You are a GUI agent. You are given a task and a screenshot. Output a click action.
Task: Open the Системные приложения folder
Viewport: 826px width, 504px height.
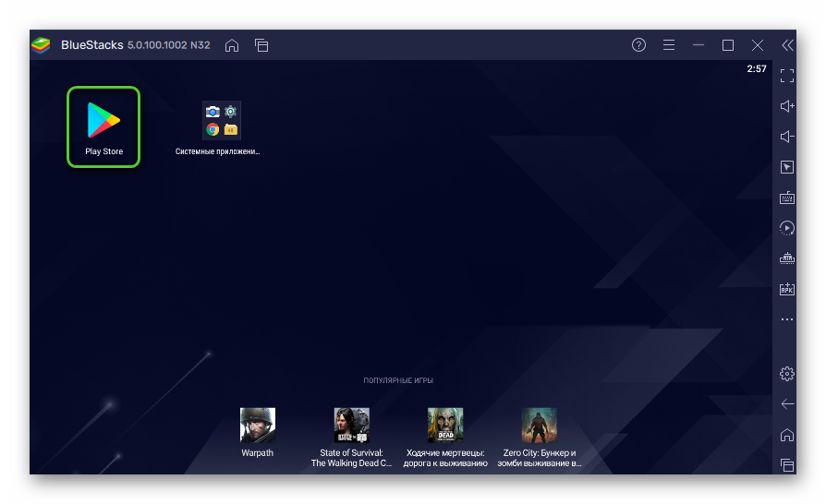tap(222, 121)
